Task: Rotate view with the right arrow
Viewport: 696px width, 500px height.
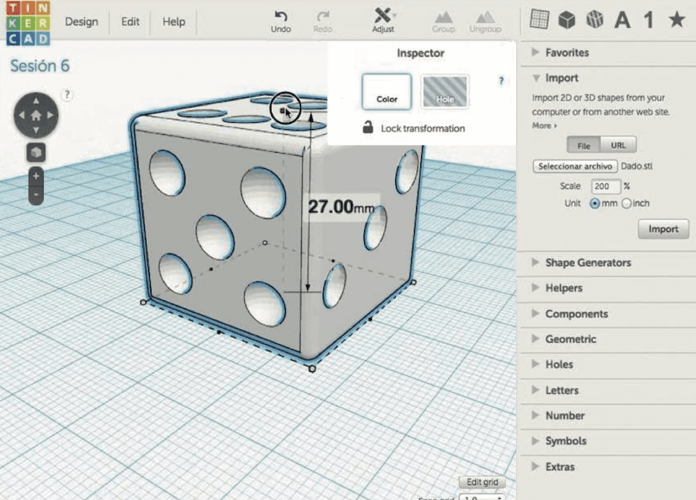Action: [51, 115]
